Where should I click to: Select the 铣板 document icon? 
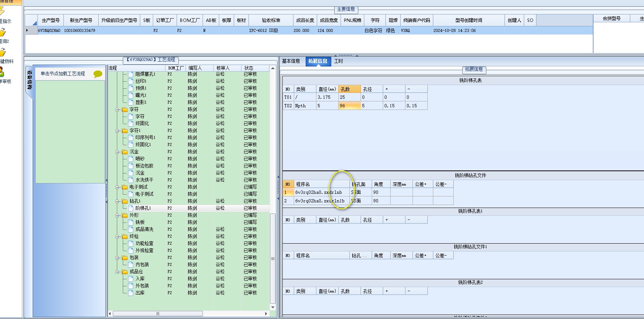tap(131, 222)
